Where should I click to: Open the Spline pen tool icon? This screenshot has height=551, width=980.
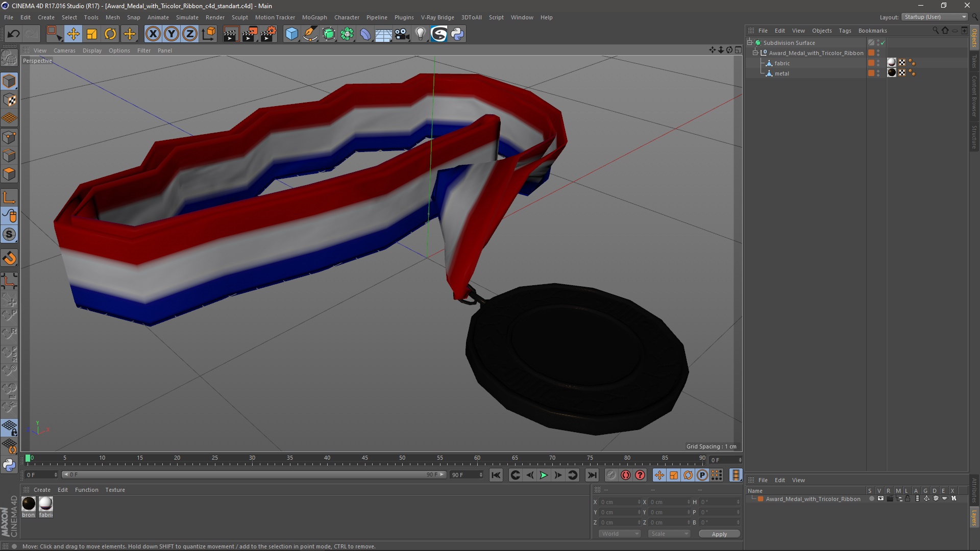[x=310, y=34]
